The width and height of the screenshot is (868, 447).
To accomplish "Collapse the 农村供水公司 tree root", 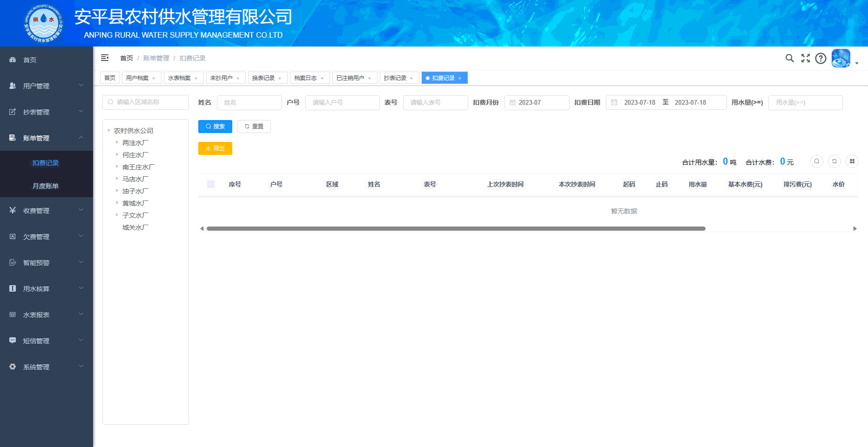I will (x=108, y=131).
